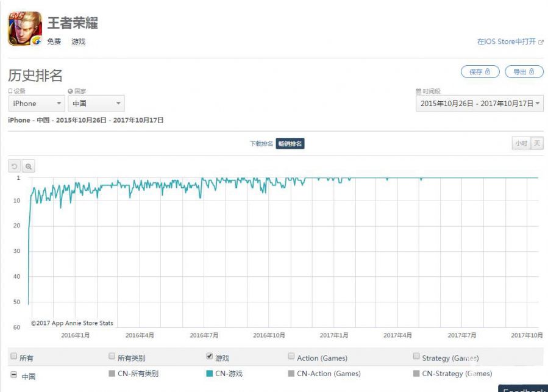Click the globe icon next to 国家
This screenshot has height=392, width=548.
point(70,91)
